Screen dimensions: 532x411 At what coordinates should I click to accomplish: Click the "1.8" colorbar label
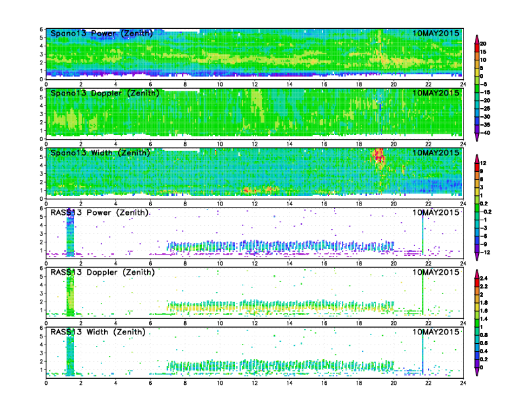(x=484, y=302)
